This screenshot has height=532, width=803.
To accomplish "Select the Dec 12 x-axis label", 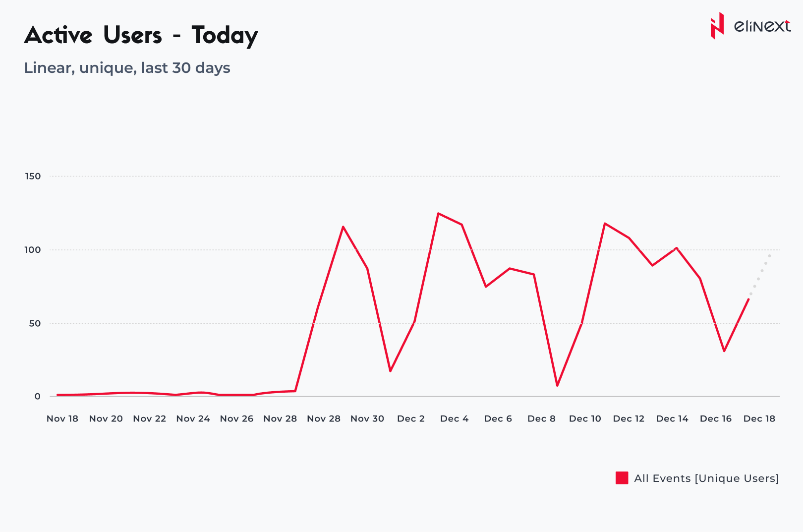I will pyautogui.click(x=629, y=419).
